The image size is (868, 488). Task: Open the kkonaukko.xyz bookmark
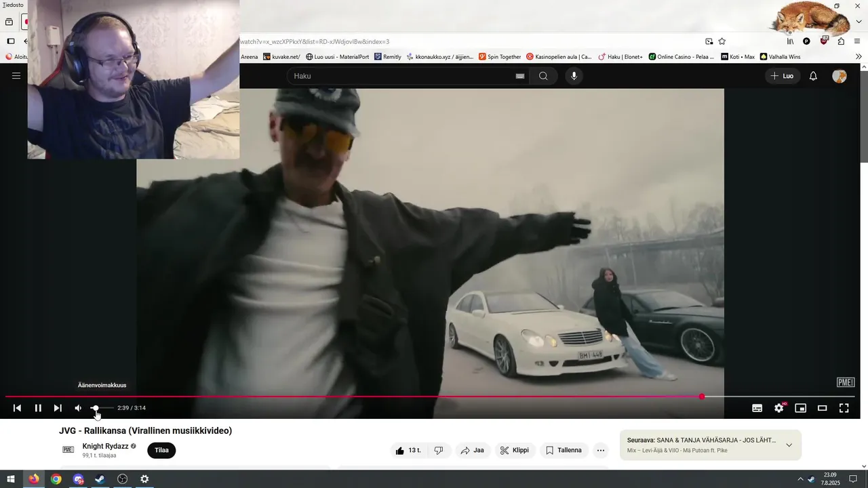[440, 57]
